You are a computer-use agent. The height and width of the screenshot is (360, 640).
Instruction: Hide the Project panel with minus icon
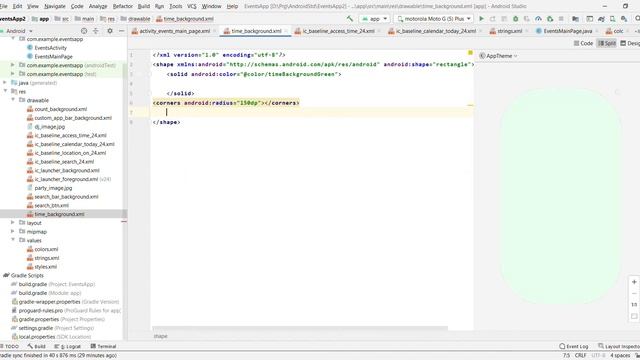pos(121,31)
